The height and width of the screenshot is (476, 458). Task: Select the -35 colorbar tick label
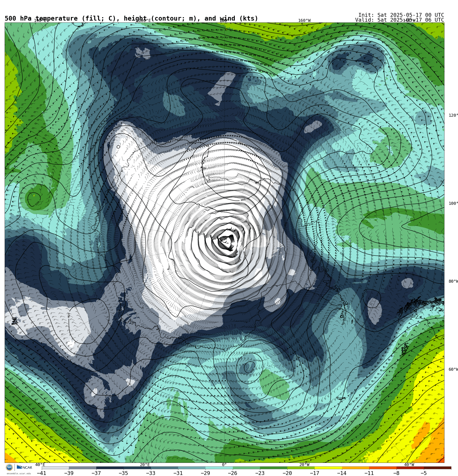click(123, 473)
